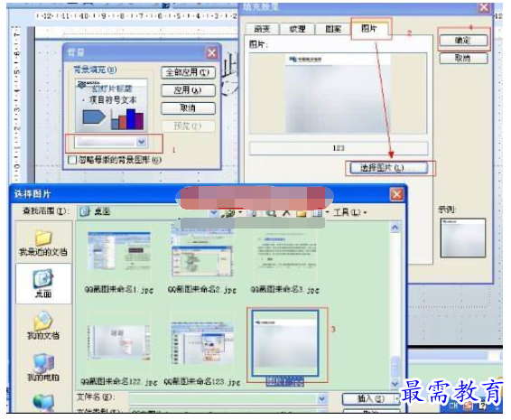Image resolution: width=511 pixels, height=420 pixels.
Task: Switch to the Pattern (图案) tab
Action: point(333,29)
